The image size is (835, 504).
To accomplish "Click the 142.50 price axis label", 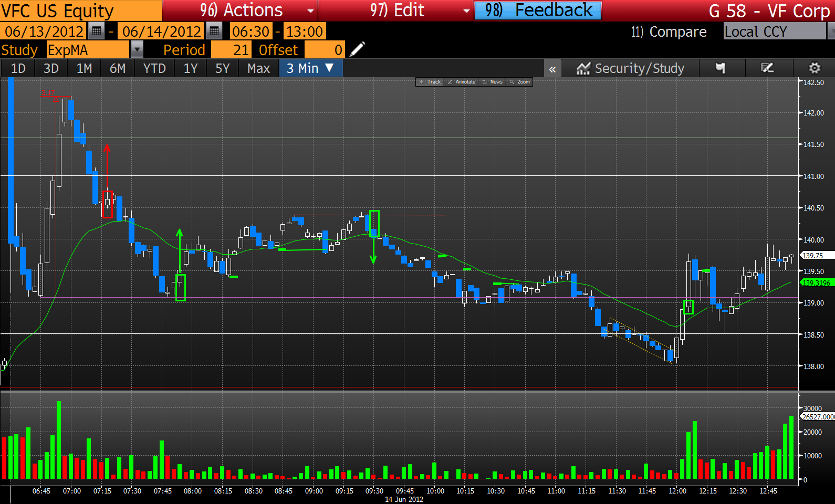I will pos(813,82).
